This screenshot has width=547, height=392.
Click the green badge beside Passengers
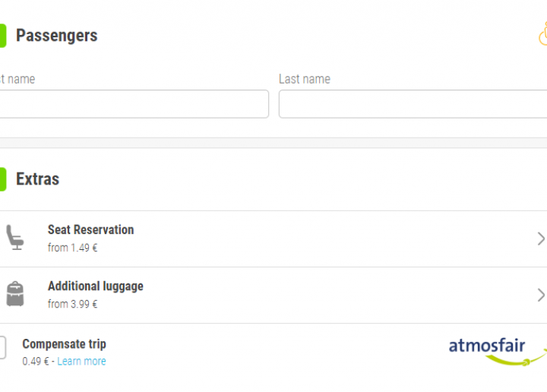(x=2, y=35)
